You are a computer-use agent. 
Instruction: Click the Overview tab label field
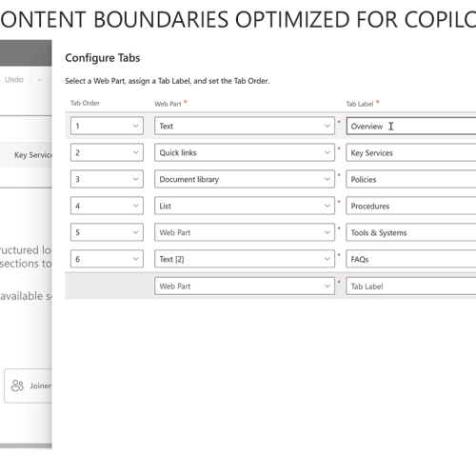411,126
